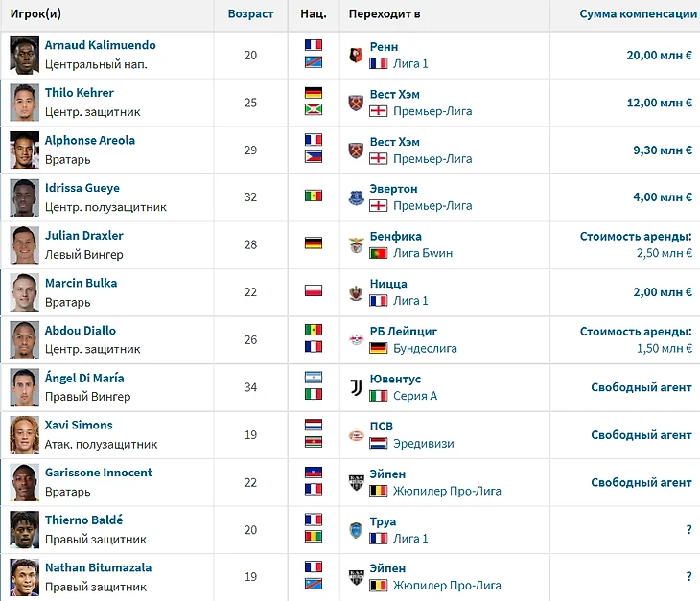Click Arnaud Kalimuendo's player photo
The height and width of the screenshot is (601, 700).
[25, 55]
